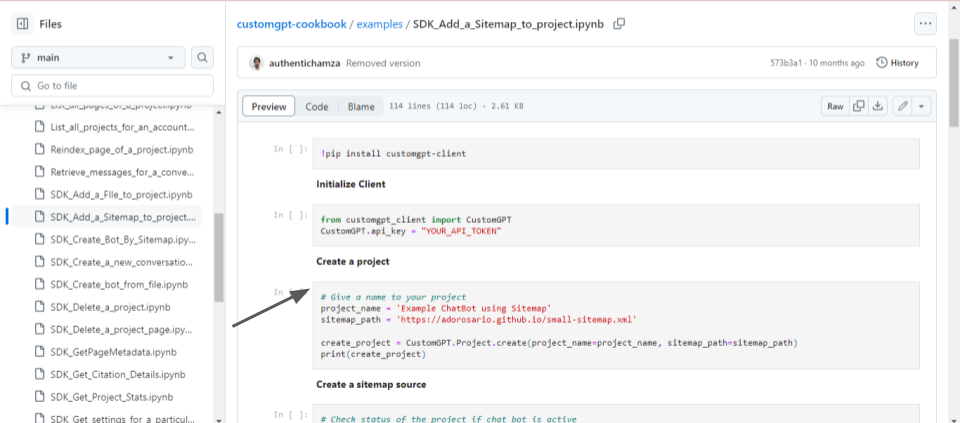Edit this file pencil icon
960x423 pixels.
[902, 106]
